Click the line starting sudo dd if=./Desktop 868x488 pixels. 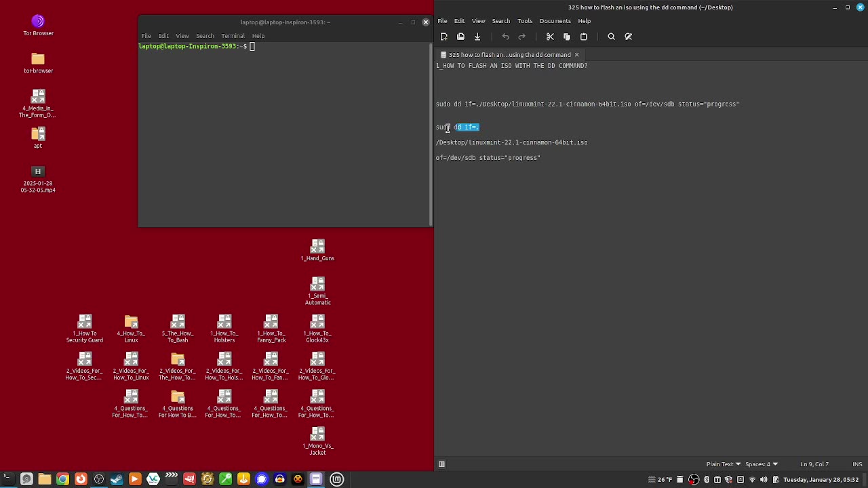point(587,104)
